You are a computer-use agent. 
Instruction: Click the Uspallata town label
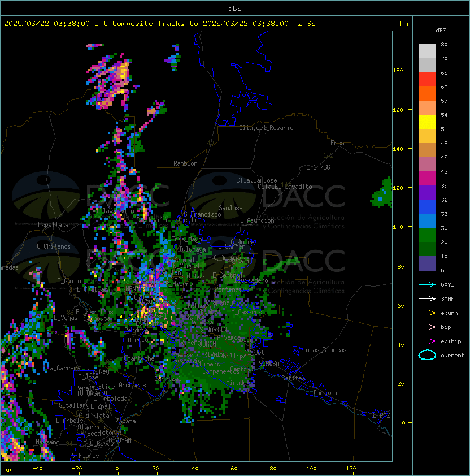coord(53,225)
